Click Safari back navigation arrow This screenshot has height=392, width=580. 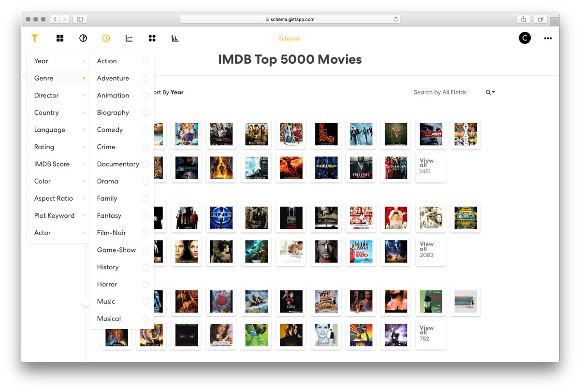click(55, 19)
